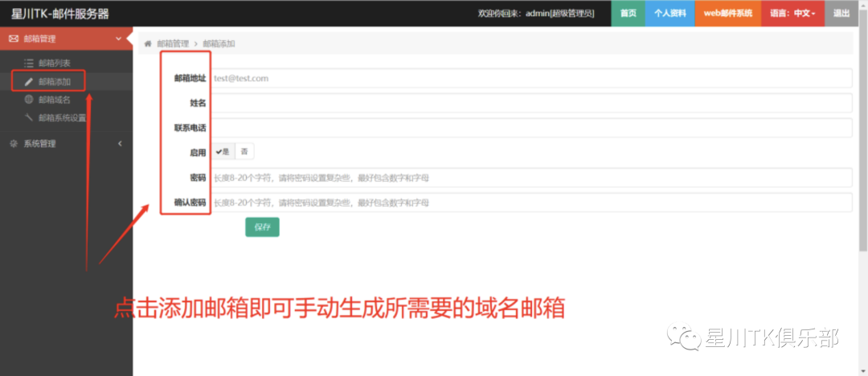Image resolution: width=868 pixels, height=376 pixels.
Task: Click the home icon in the breadcrumb
Action: (148, 43)
